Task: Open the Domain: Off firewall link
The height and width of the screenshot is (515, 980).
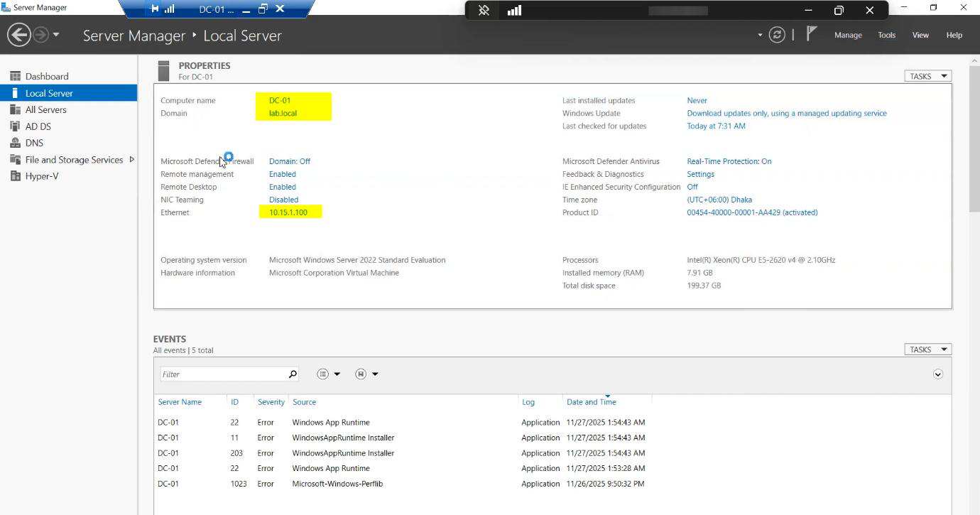Action: [290, 161]
